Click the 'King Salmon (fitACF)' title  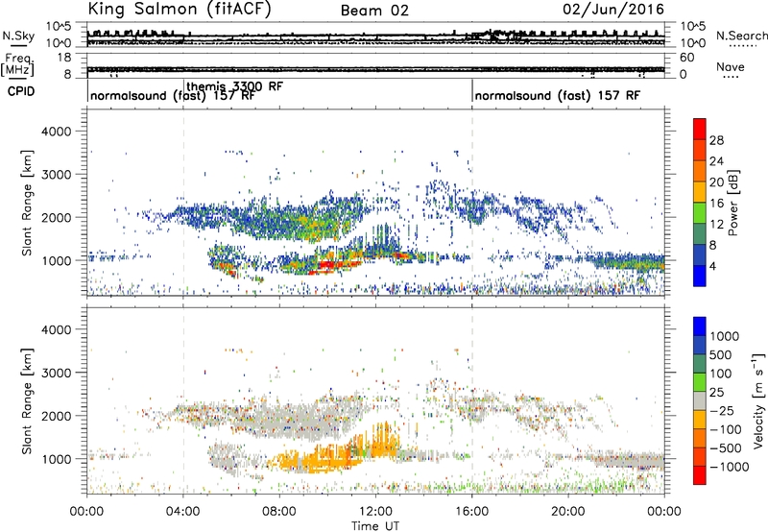(179, 9)
